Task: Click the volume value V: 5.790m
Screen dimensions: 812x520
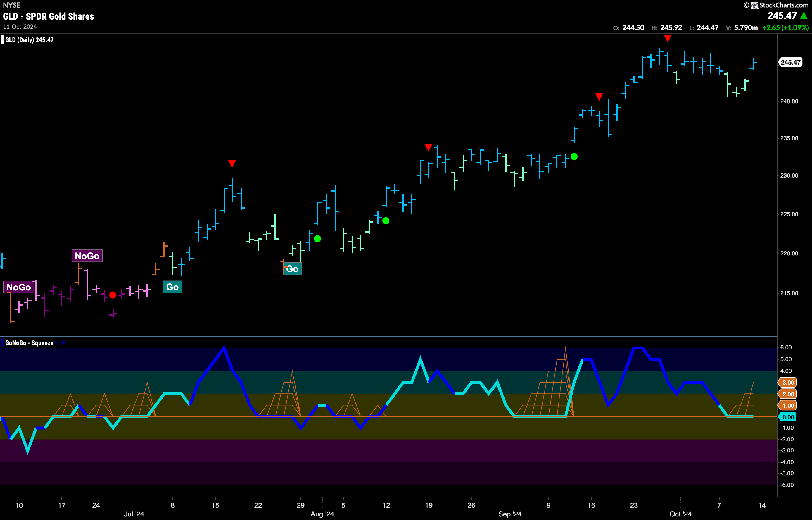Action: point(742,28)
